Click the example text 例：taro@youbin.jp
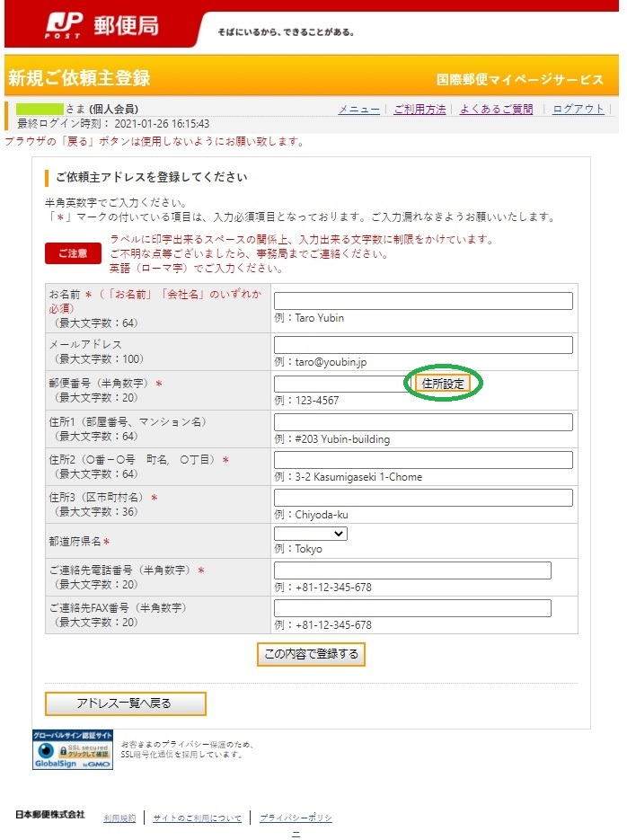Image resolution: width=627 pixels, height=840 pixels. (320, 362)
